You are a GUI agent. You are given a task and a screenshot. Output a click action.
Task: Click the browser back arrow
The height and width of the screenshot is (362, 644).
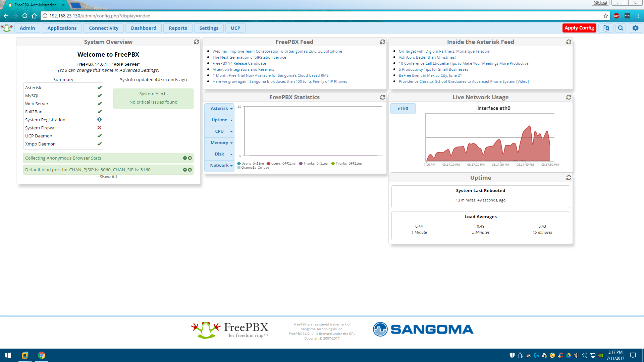click(6, 16)
